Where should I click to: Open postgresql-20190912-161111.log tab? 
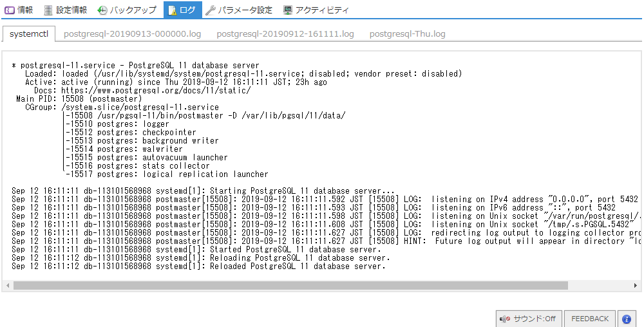click(285, 34)
